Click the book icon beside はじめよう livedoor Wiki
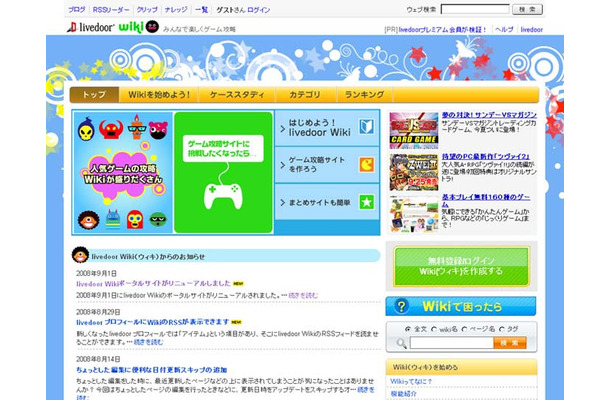This screenshot has height=400, width=610. point(366,127)
